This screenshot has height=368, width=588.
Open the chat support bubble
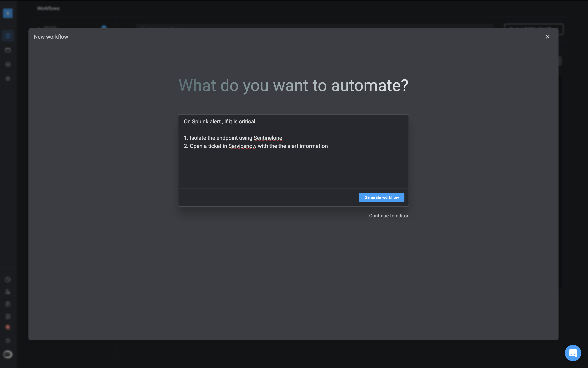[x=573, y=353]
